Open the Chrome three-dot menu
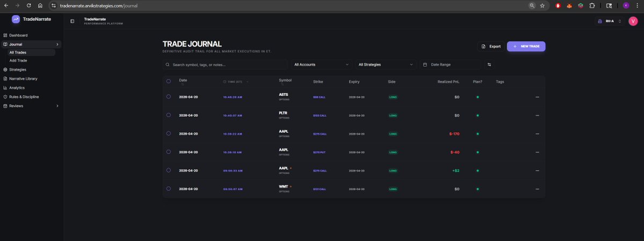644x241 pixels. tap(637, 6)
